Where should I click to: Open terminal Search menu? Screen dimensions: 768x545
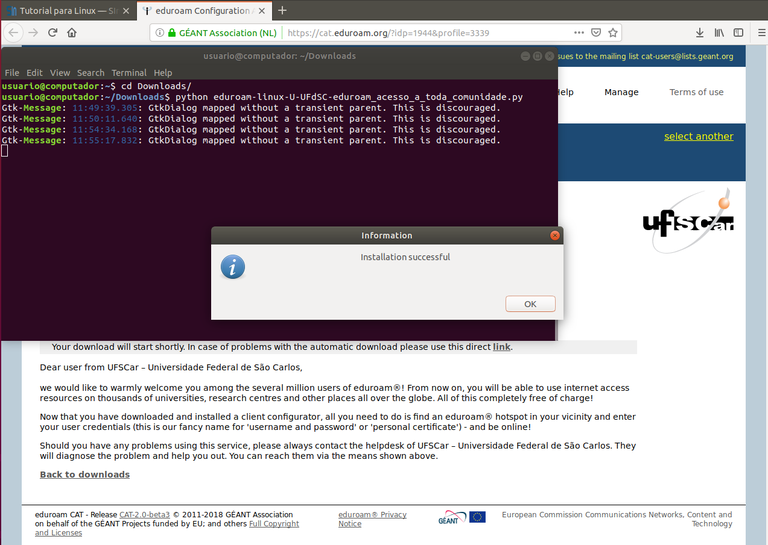91,73
